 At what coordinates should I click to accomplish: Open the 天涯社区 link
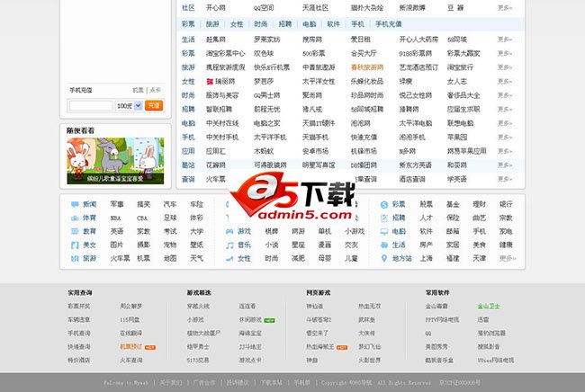(x=315, y=8)
